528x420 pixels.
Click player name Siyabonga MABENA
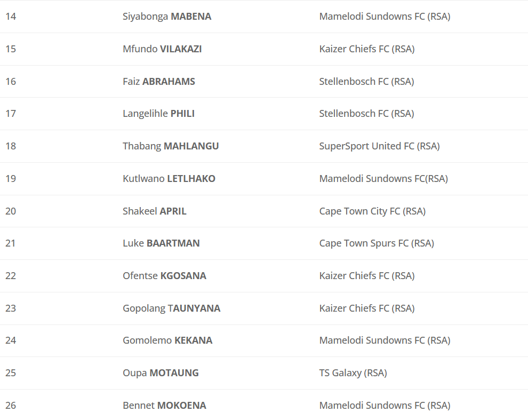[167, 17]
